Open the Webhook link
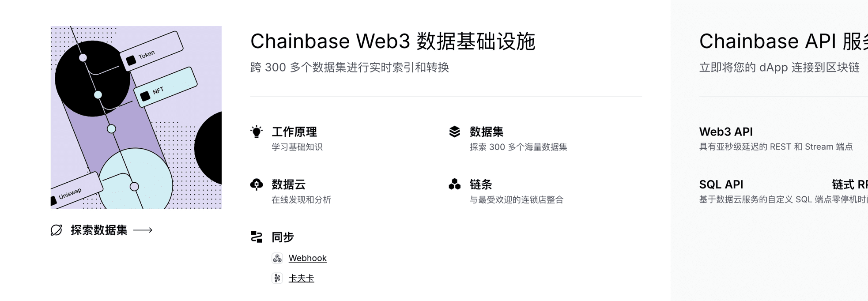The width and height of the screenshot is (868, 301). (x=307, y=258)
